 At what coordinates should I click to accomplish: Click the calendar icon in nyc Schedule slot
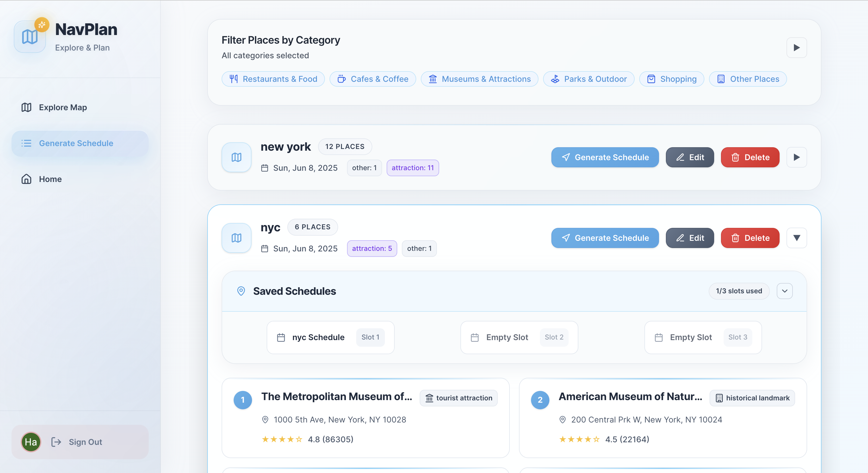point(281,337)
